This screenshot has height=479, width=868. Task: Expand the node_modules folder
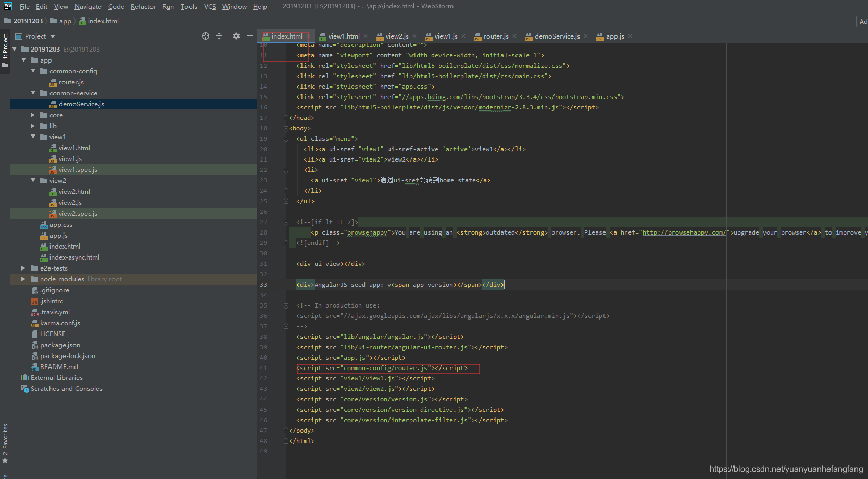[x=23, y=279]
